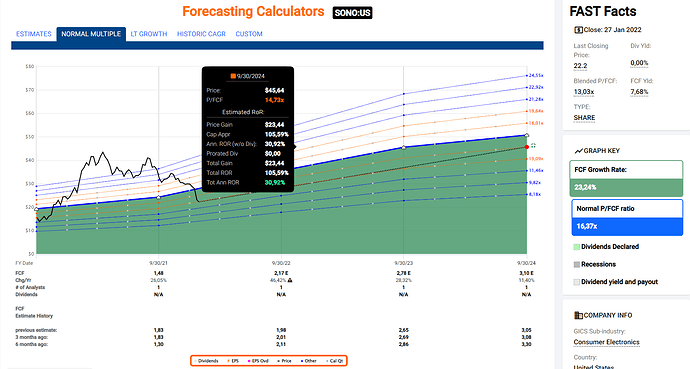Click the 3 months ago estimate 2,01
The image size is (690, 369).
pyautogui.click(x=281, y=337)
